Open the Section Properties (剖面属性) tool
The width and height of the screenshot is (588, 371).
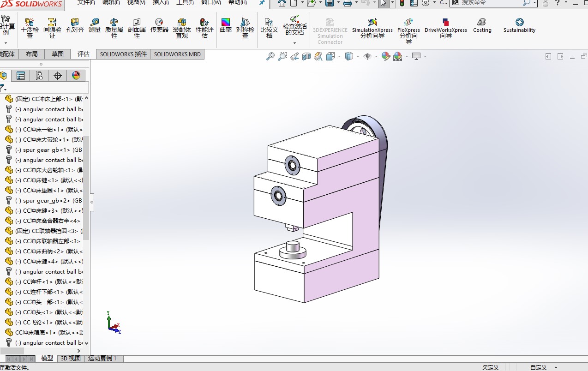[x=137, y=29]
